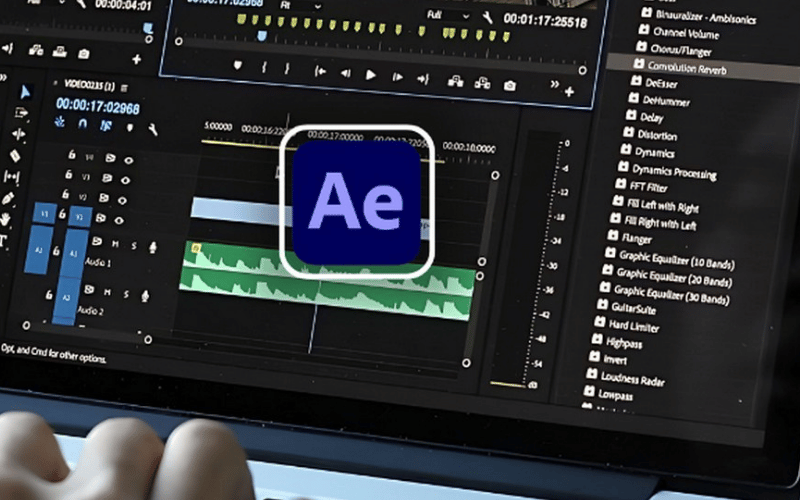Select the Pen tool
The width and height of the screenshot is (800, 500).
(x=8, y=198)
